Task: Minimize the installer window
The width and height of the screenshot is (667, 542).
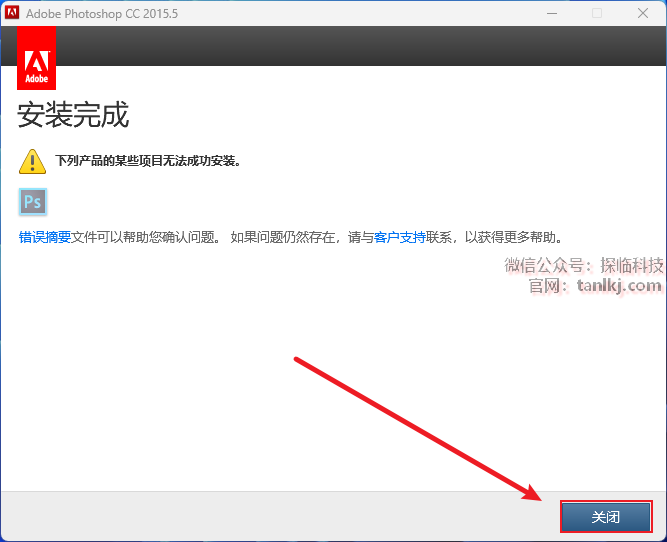Action: coord(552,13)
